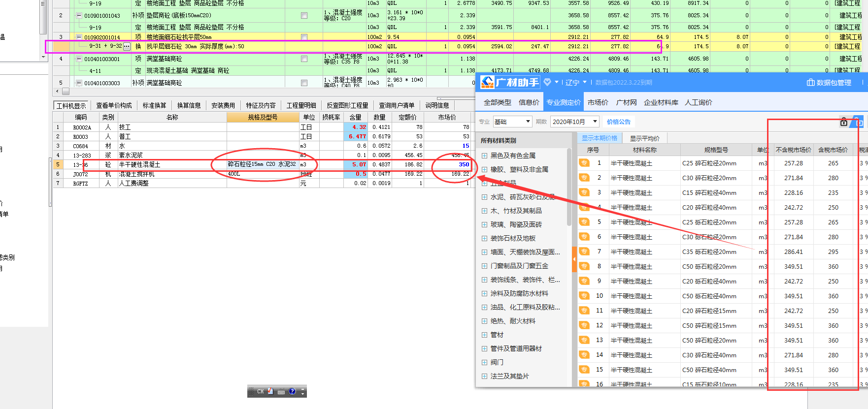This screenshot has height=409, width=868.
Task: Tick checkbox in row 010901001043
Action: click(304, 15)
